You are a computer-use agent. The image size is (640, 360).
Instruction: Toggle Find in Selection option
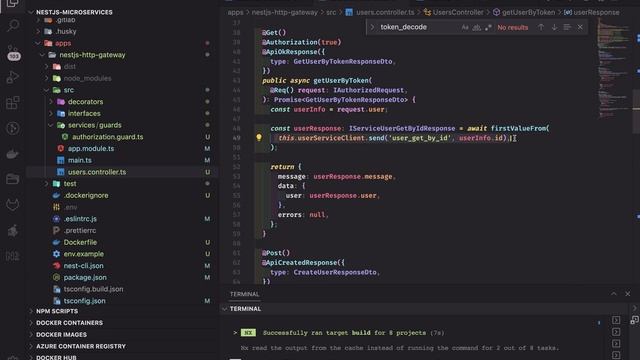click(567, 27)
